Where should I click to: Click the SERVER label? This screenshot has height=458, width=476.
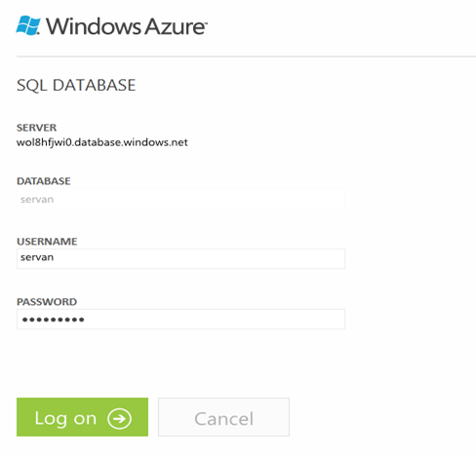36,128
